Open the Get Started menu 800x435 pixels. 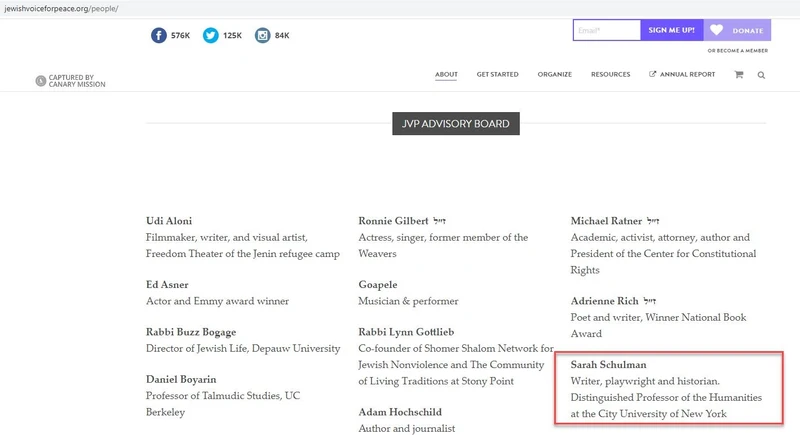click(x=497, y=74)
